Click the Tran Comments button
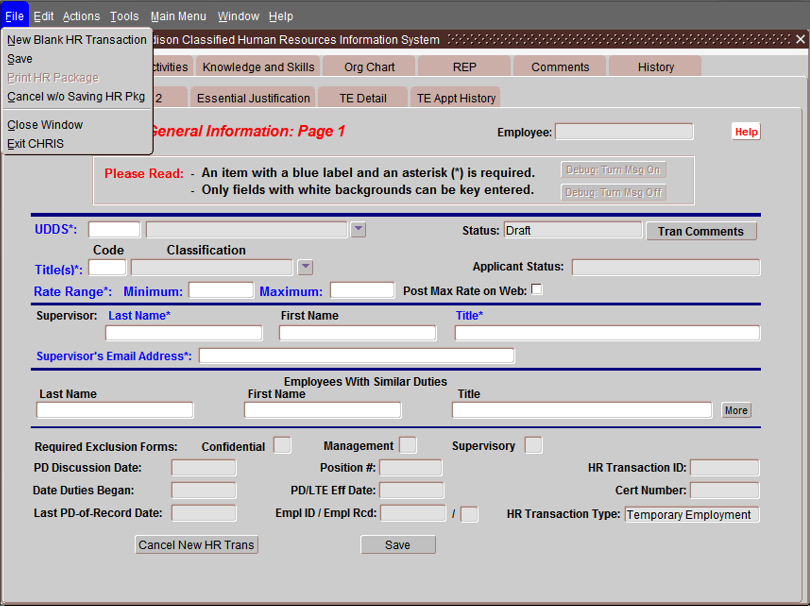Image resolution: width=810 pixels, height=606 pixels. pos(701,231)
